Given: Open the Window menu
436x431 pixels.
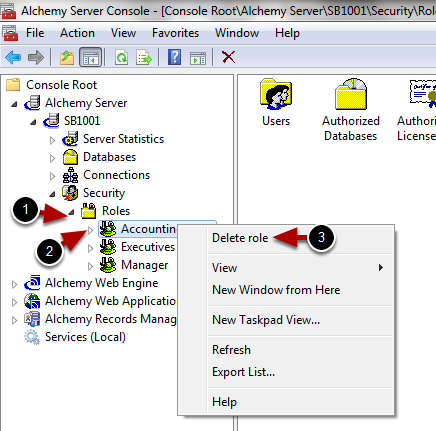Looking at the screenshot, I should click(x=237, y=33).
